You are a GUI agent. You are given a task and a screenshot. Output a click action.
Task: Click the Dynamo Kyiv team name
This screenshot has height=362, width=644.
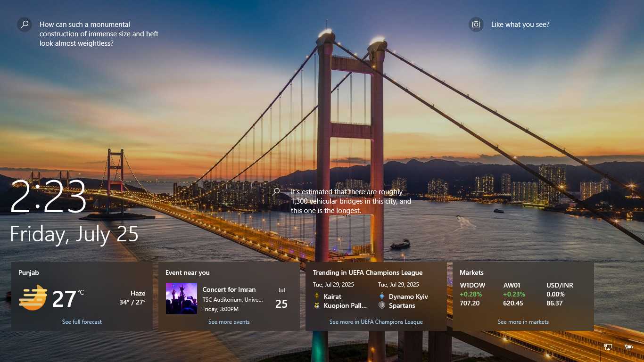tap(409, 296)
